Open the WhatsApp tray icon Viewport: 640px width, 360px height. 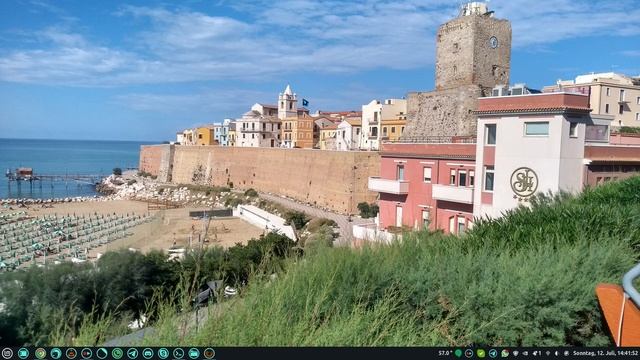505,353
